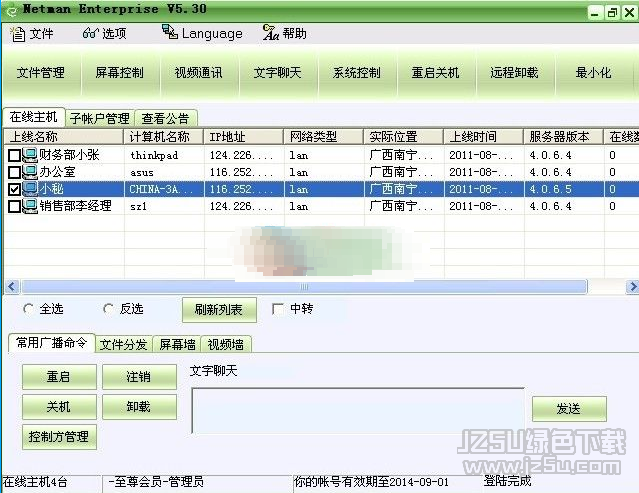
Task: Select the 全选 radio button
Action: 28,309
